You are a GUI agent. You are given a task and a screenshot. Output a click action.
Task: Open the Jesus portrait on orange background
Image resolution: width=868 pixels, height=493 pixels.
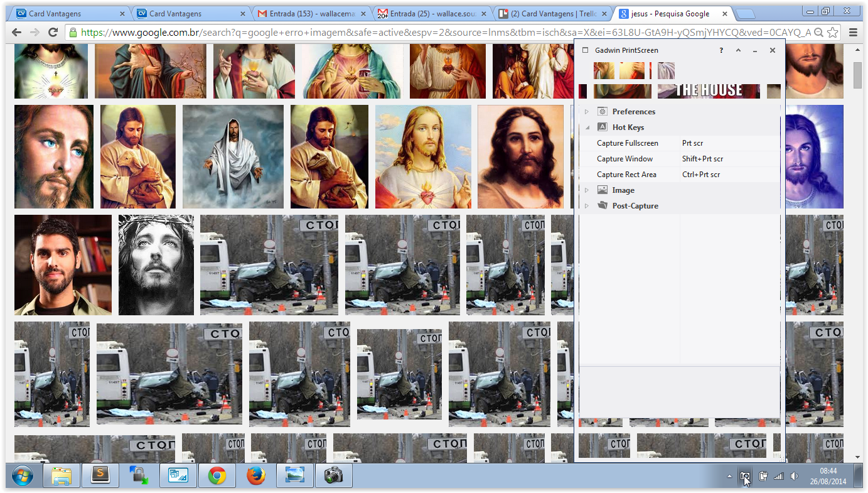click(520, 156)
